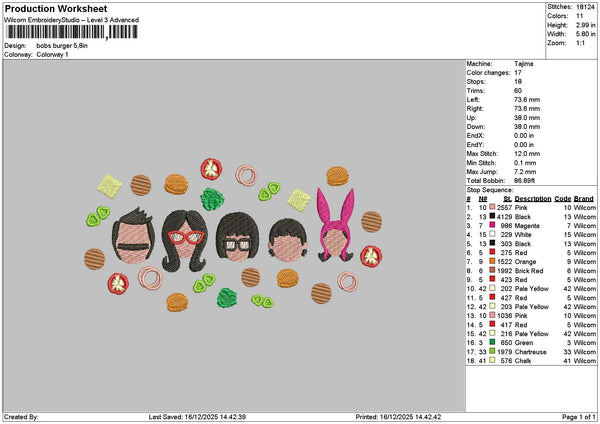Pick the Orange swatch in stop 7
The height and width of the screenshot is (424, 600).
(x=492, y=261)
